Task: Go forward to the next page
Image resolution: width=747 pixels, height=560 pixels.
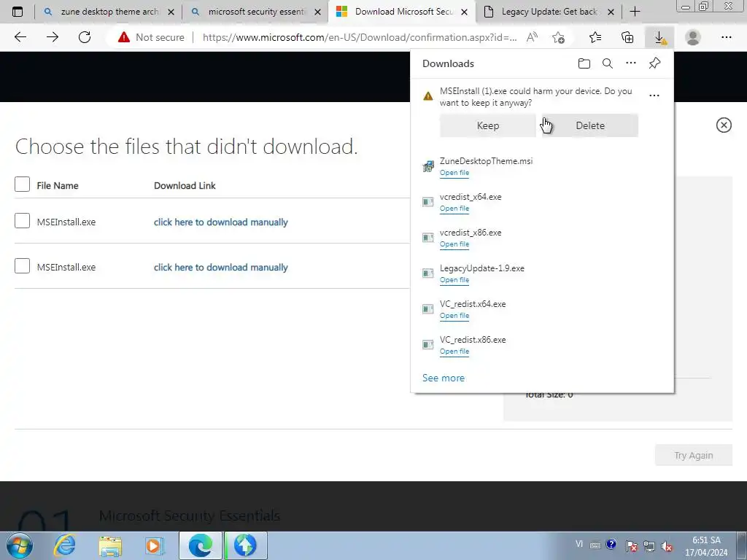Action: (x=53, y=37)
